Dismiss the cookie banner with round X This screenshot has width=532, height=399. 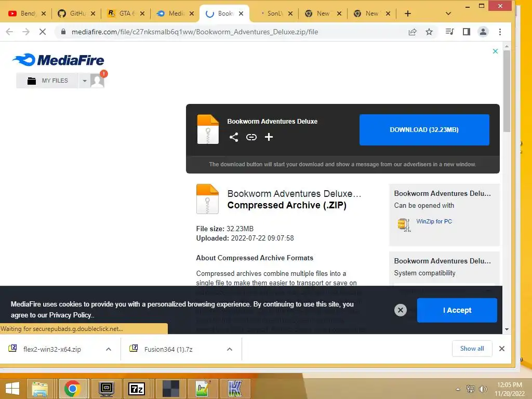[401, 310]
